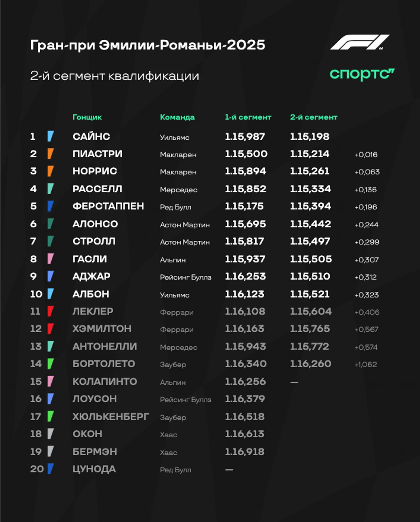Image resolution: width=420 pixels, height=522 pixels.
Task: Click the blue Williams flag next to САЙНС
Action: (x=51, y=136)
